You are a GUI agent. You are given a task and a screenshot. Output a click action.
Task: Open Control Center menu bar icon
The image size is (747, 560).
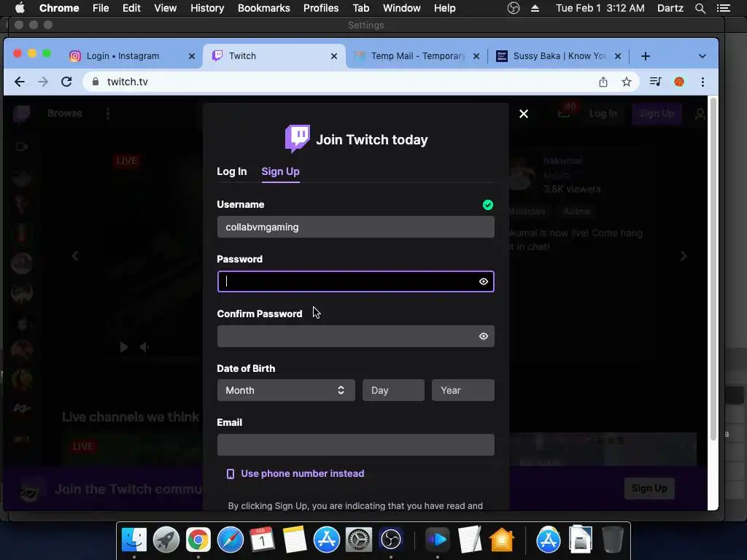pos(724,8)
